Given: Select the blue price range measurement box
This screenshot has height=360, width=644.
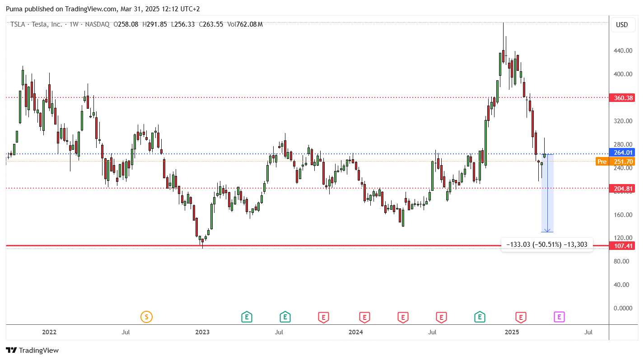Looking at the screenshot, I should tap(547, 193).
